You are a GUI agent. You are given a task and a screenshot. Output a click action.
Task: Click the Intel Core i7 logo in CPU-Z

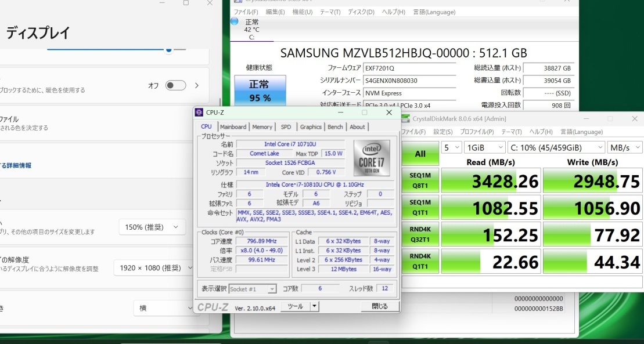pyautogui.click(x=372, y=158)
